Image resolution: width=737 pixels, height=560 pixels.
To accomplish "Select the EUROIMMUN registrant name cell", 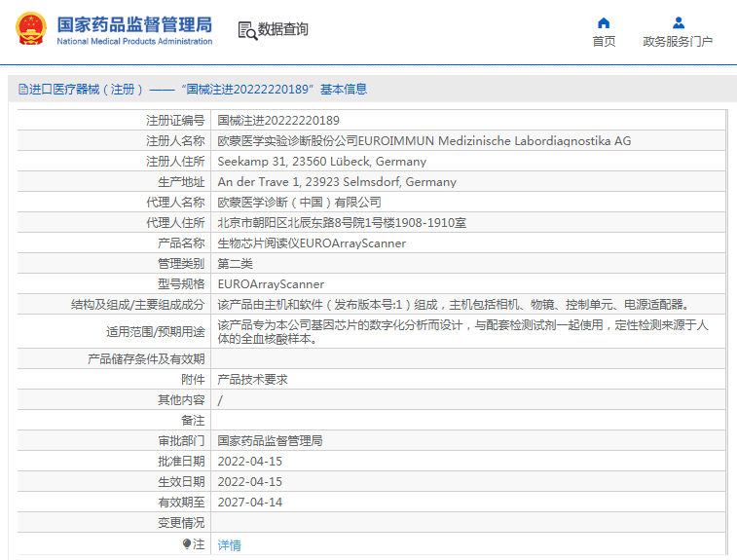I will pyautogui.click(x=467, y=140).
